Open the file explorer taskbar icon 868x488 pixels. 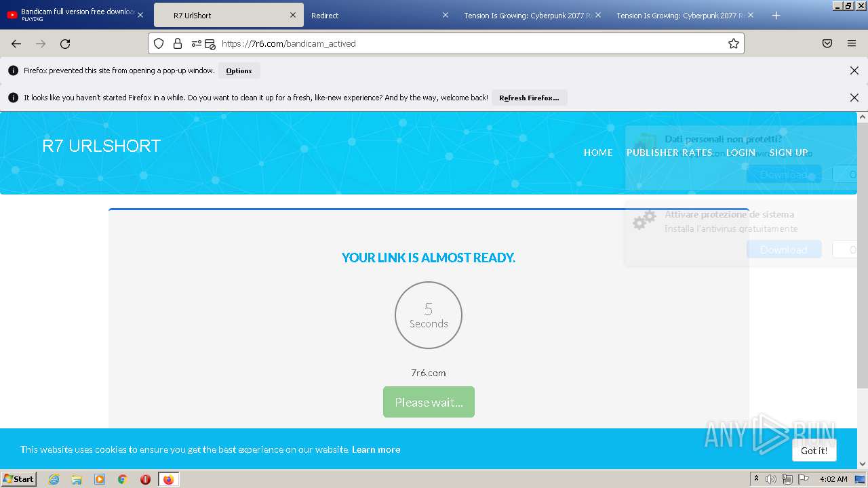77,479
